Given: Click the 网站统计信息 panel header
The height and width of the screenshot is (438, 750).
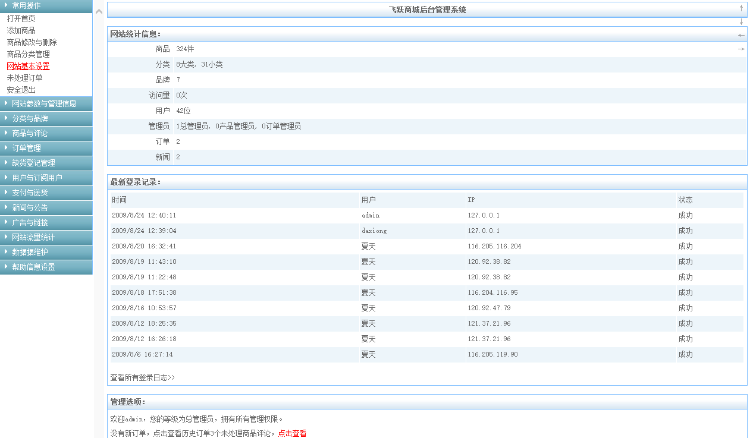Looking at the screenshot, I should (427, 34).
